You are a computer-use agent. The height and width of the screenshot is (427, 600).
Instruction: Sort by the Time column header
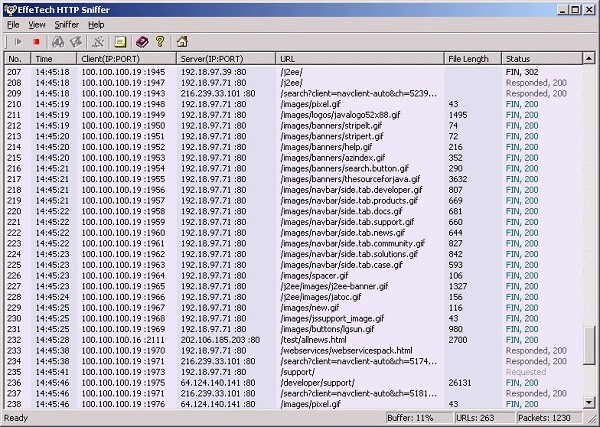click(x=52, y=59)
